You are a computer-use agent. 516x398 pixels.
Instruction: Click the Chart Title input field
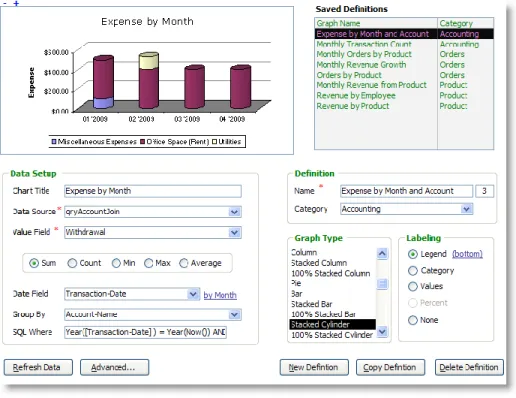tap(153, 191)
